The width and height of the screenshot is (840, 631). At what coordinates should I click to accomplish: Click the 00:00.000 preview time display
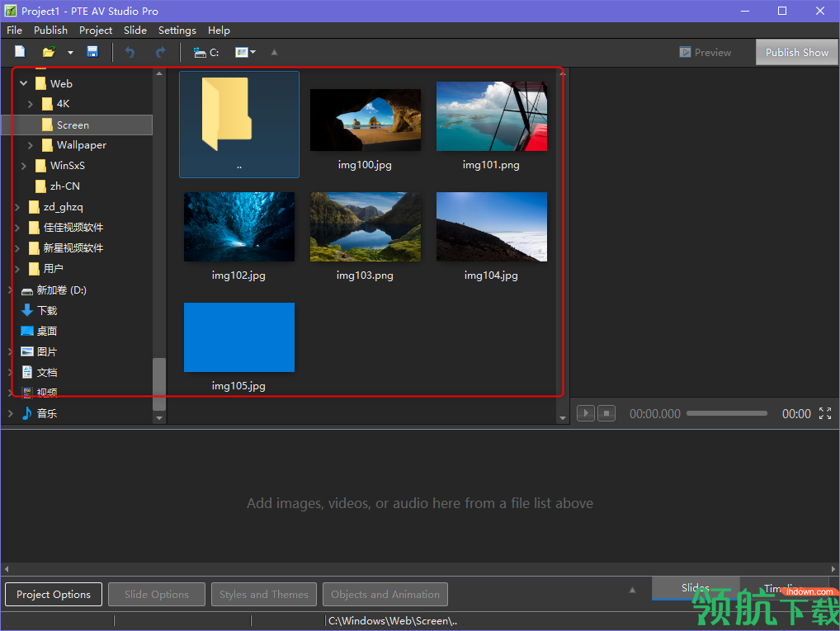pyautogui.click(x=654, y=413)
